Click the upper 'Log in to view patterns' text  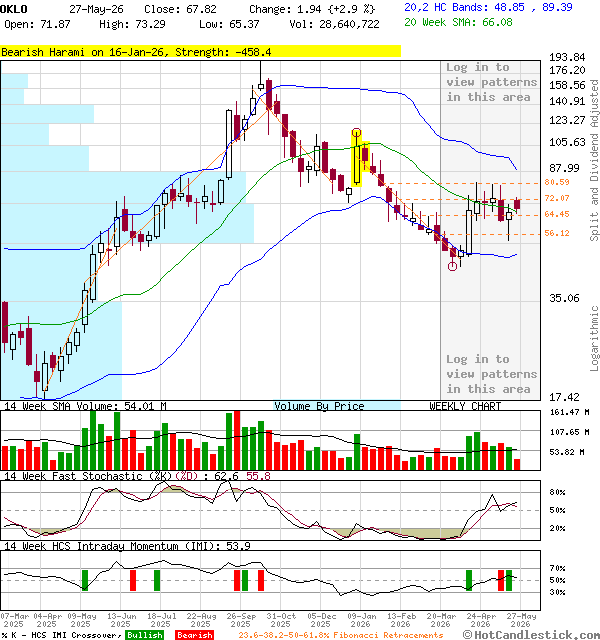click(491, 82)
